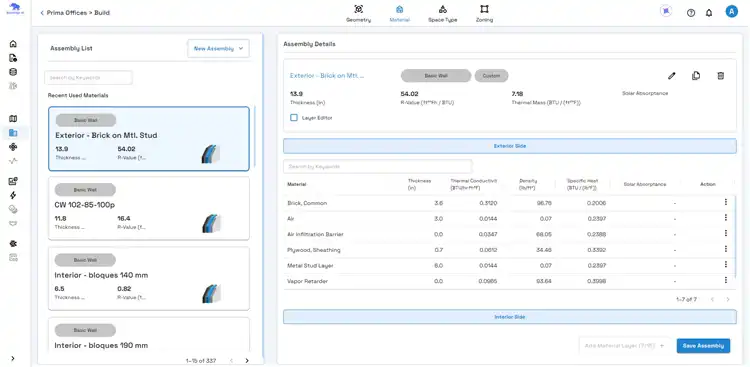
Task: Click the Exterior - Brick on Mtl... title link
Action: [x=327, y=76]
